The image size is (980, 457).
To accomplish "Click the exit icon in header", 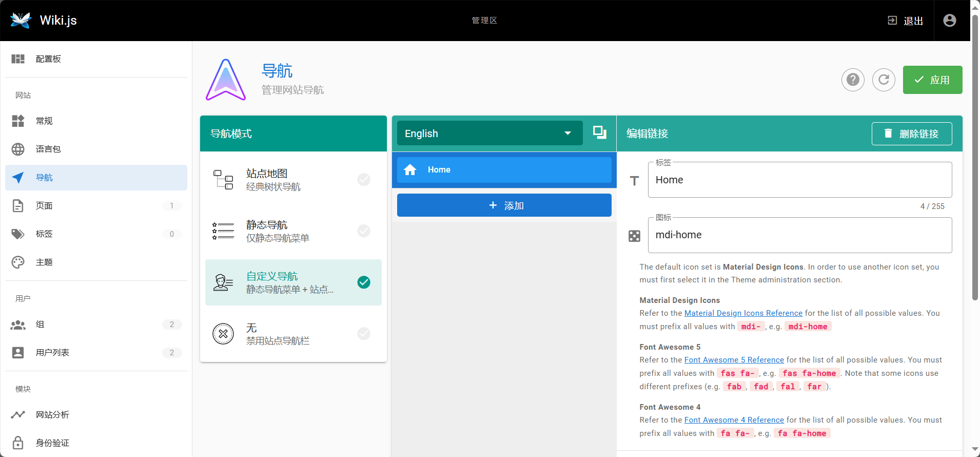I will pos(892,21).
